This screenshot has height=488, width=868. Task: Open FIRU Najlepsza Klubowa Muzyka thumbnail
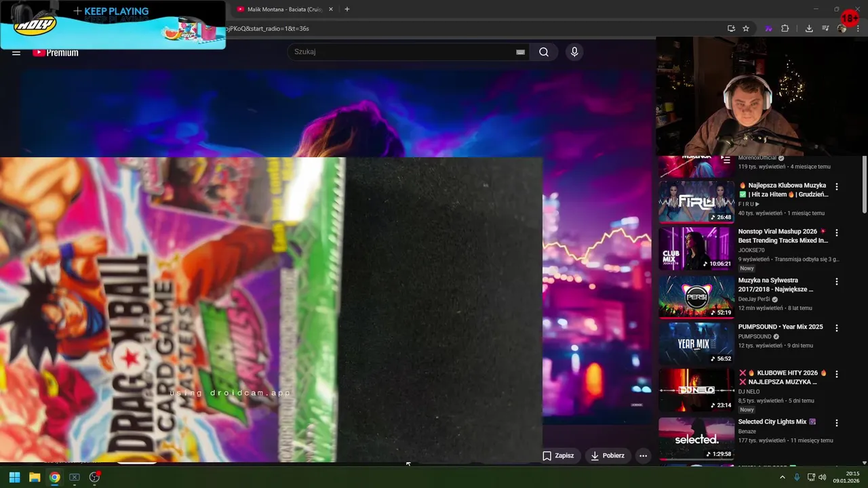coord(696,202)
